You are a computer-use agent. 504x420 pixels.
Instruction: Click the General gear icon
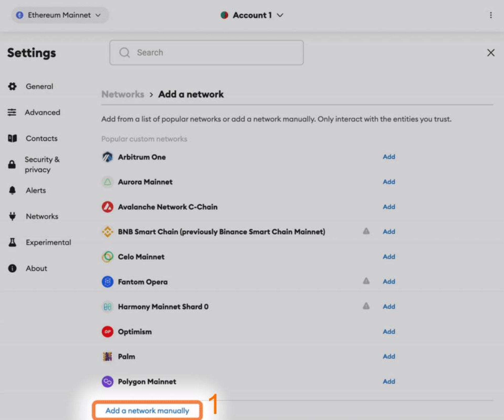tap(12, 86)
